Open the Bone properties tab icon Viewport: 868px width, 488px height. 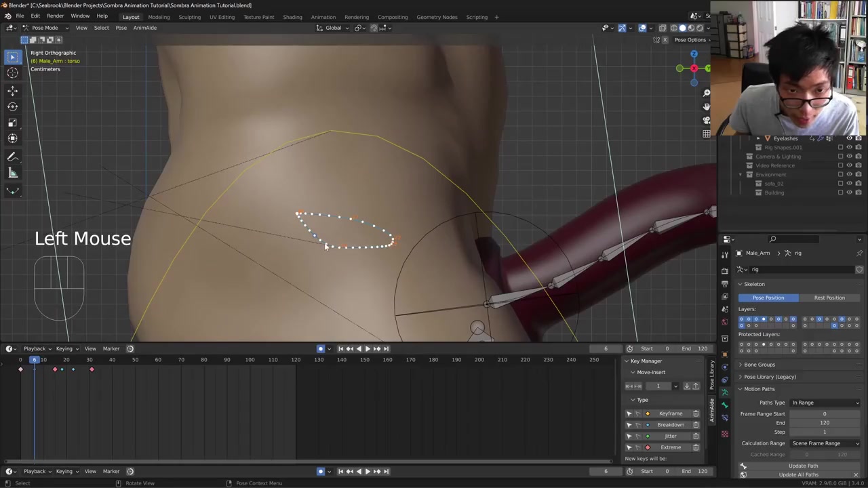pyautogui.click(x=724, y=405)
